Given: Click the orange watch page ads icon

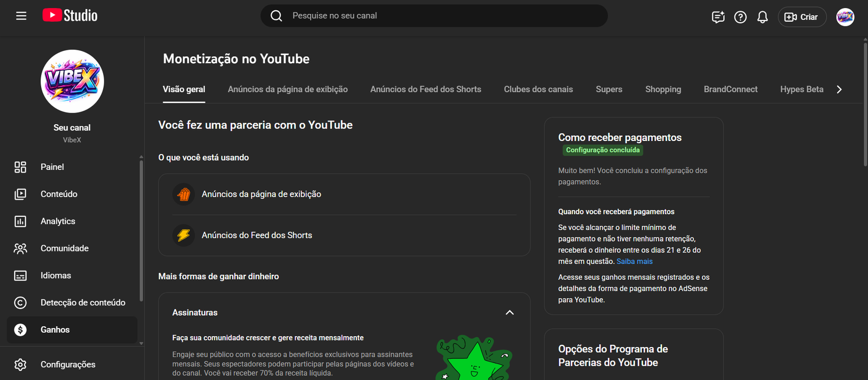Looking at the screenshot, I should click(x=184, y=194).
